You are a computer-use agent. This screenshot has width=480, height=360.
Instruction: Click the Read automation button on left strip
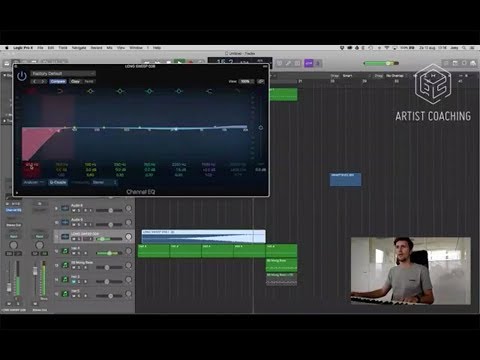tap(13, 236)
